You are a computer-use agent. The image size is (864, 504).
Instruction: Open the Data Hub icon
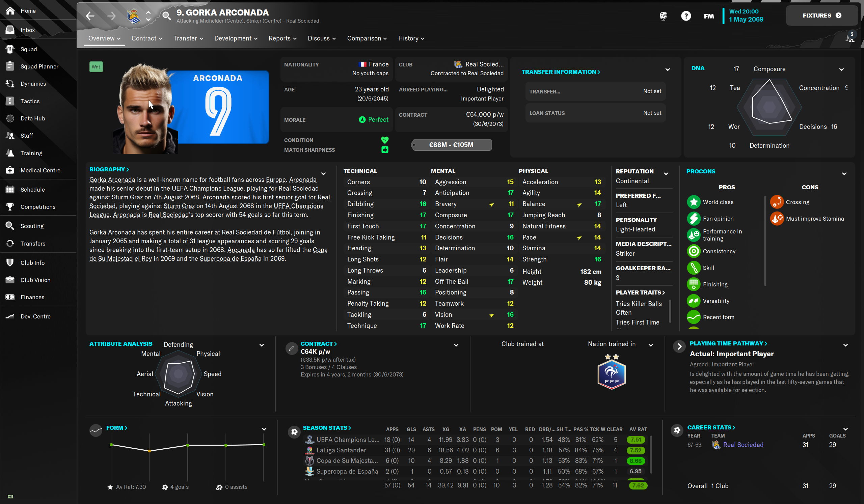coord(10,118)
